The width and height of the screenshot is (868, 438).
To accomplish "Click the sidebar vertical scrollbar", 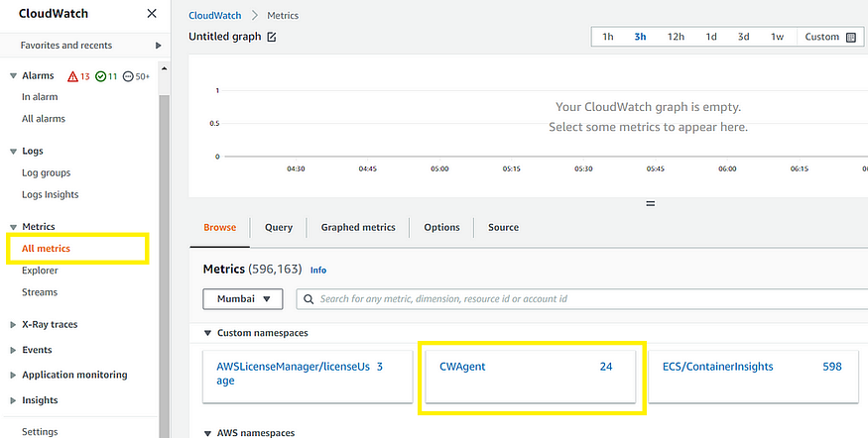I will coord(165,266).
